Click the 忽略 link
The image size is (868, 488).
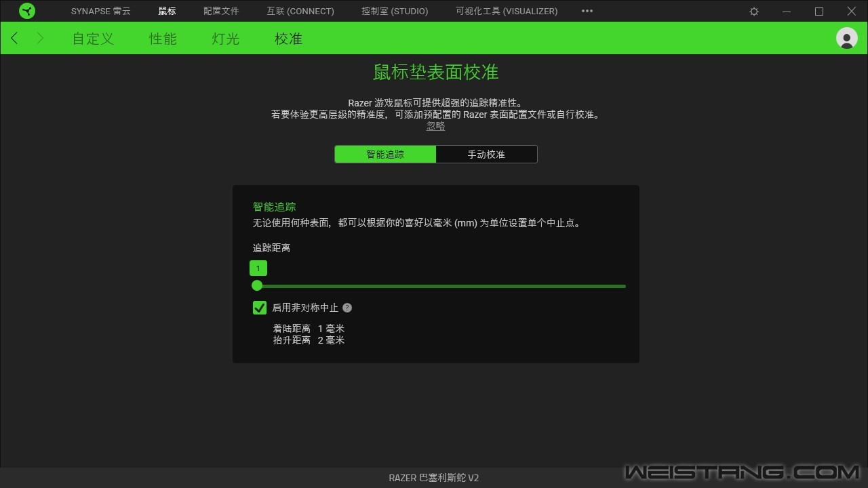click(x=435, y=126)
